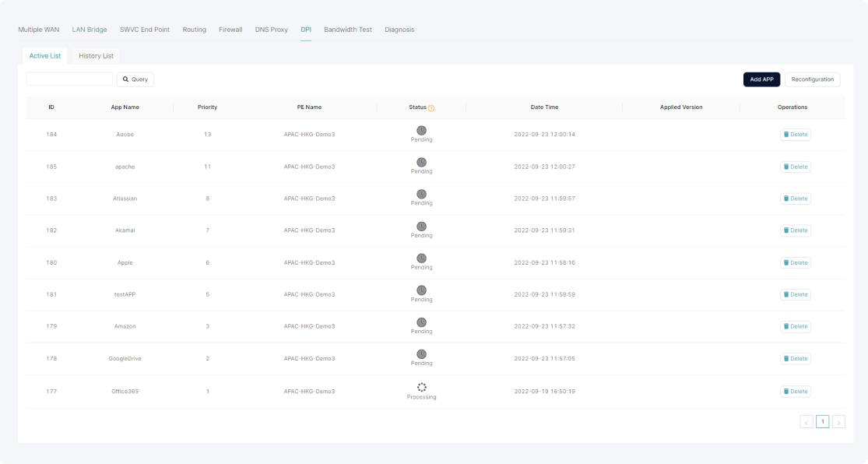This screenshot has width=868, height=464.
Task: Click the ID 179 cell
Action: (51, 327)
